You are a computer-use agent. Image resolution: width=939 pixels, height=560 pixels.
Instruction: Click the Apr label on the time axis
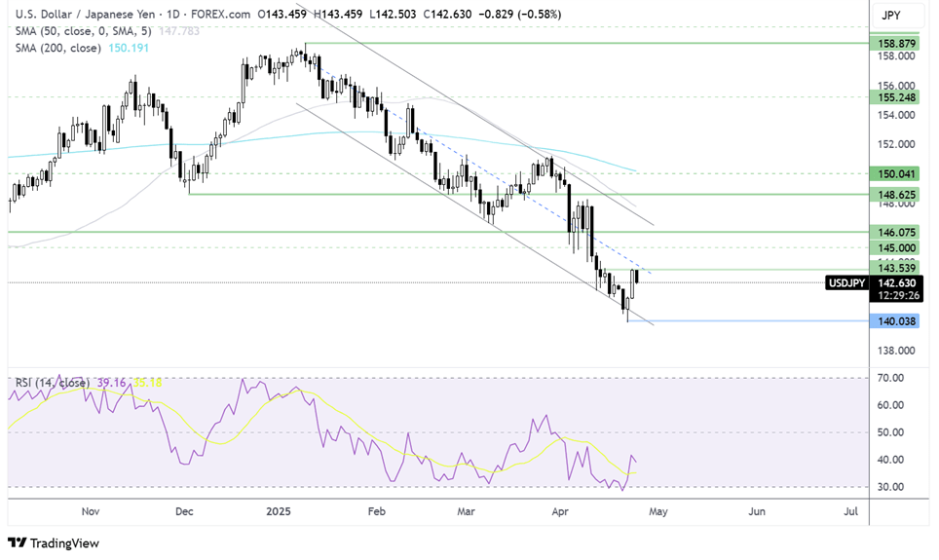point(560,511)
